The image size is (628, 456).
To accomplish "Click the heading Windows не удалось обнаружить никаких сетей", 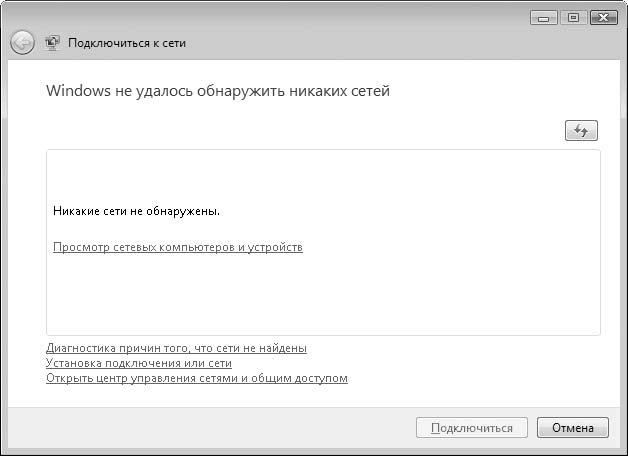I will (x=218, y=91).
